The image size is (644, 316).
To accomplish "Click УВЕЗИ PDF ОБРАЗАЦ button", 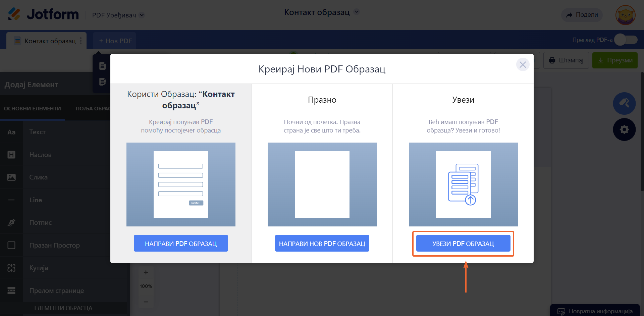I will [x=463, y=243].
